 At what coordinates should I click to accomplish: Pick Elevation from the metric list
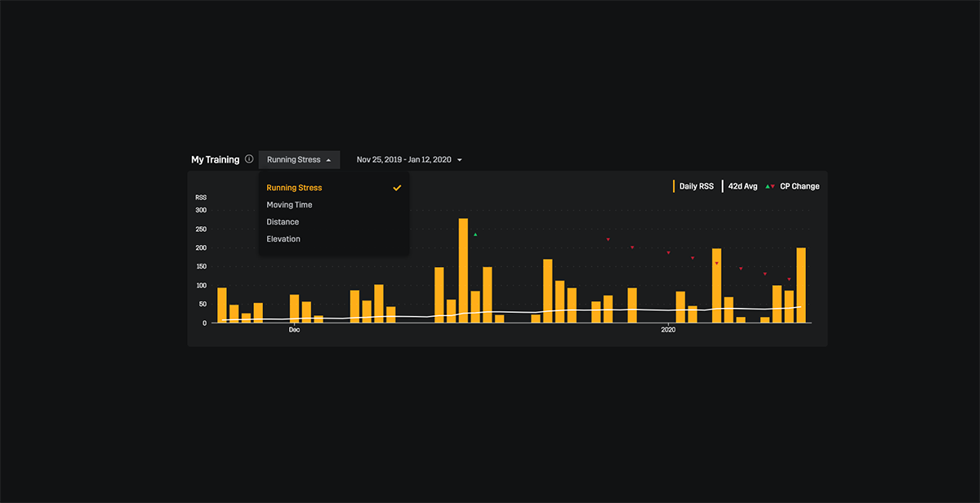[283, 239]
